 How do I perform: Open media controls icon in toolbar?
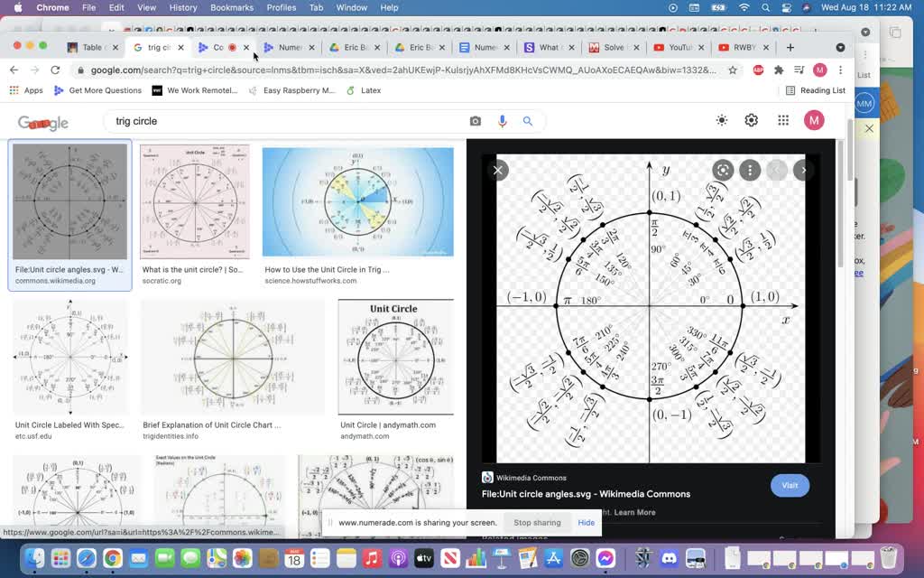(799, 70)
